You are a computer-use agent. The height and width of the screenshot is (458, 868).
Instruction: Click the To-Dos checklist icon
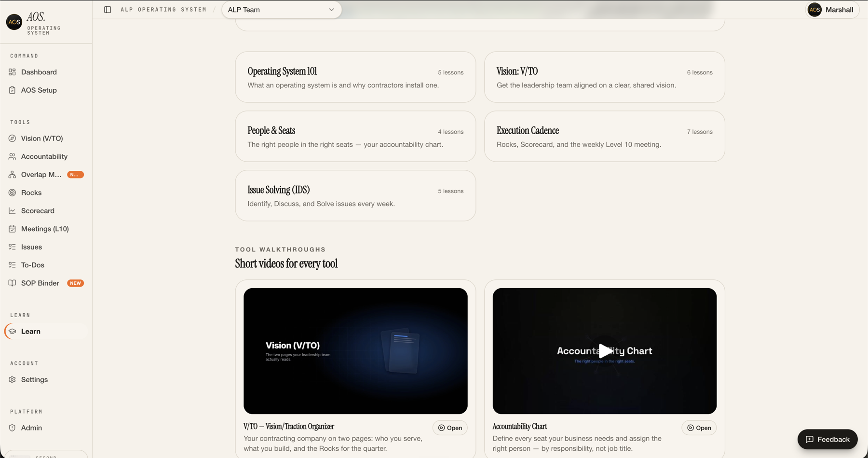12,265
